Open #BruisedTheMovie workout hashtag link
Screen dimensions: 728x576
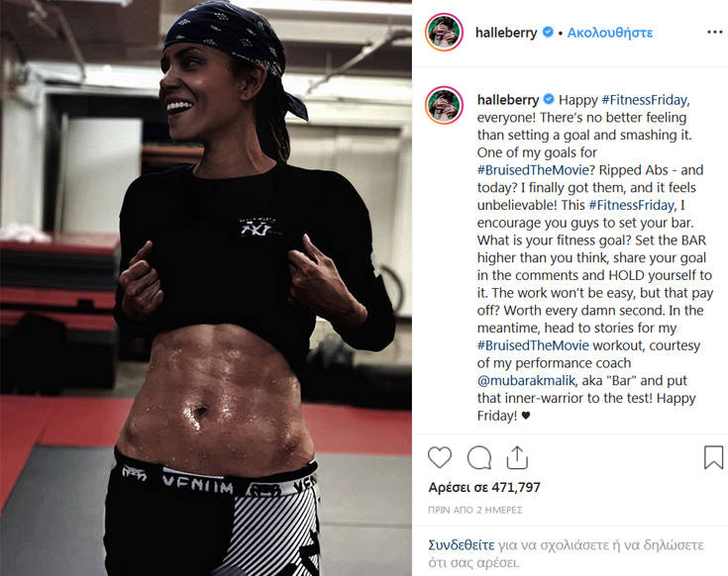533,345
